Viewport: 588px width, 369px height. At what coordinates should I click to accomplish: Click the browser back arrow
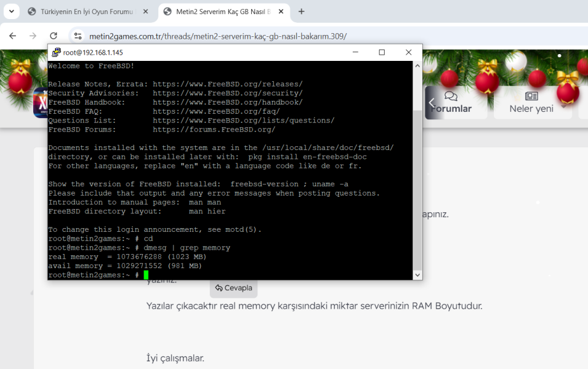click(13, 36)
